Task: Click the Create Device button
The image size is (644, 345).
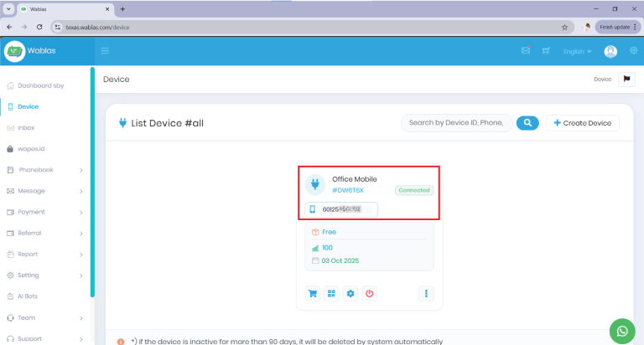Action: pos(583,123)
